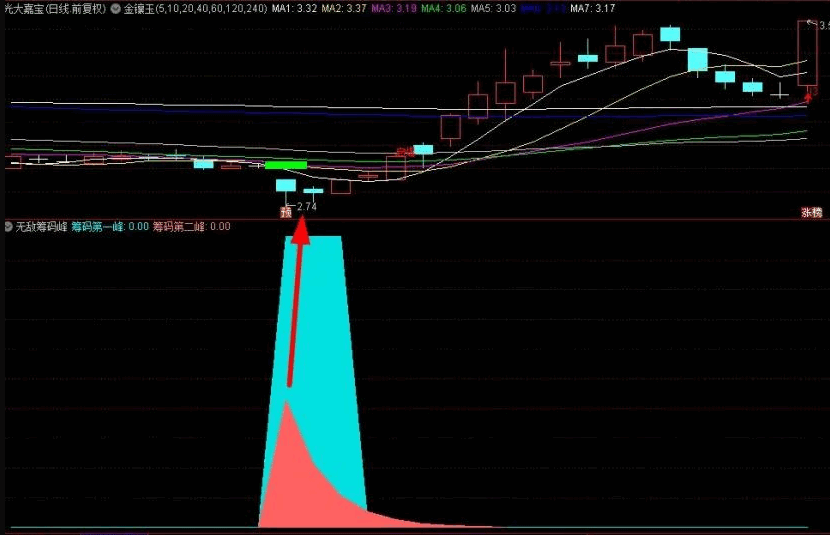Click the MA2: 3.37 value

click(x=344, y=8)
